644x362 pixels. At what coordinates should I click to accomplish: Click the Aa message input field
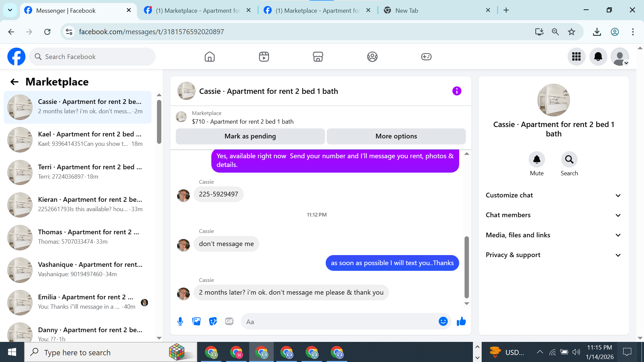point(339,322)
